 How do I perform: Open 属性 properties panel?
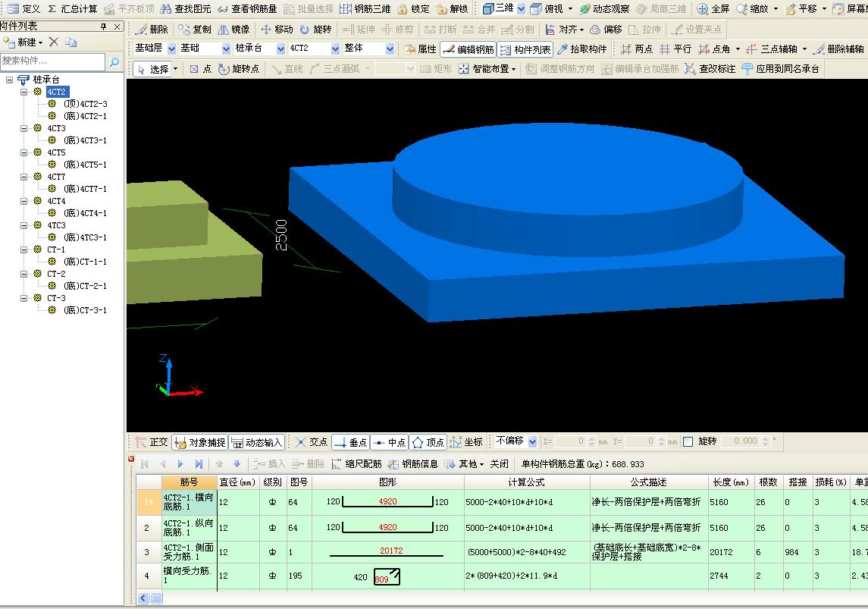pos(420,49)
